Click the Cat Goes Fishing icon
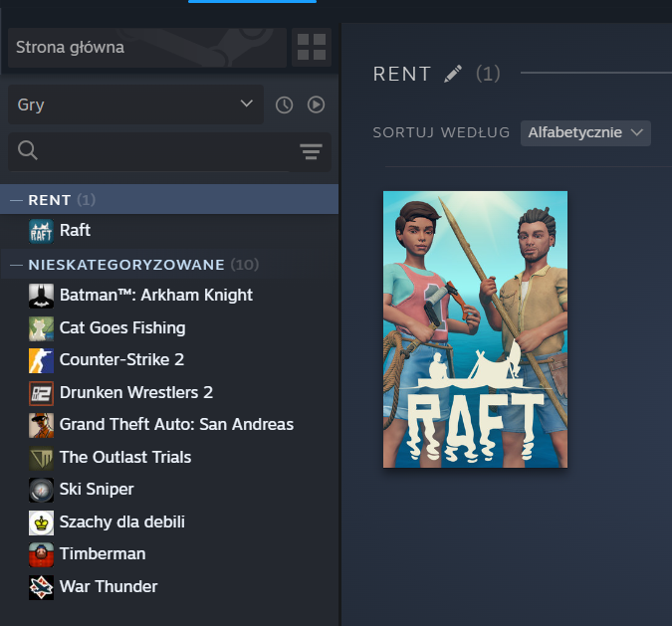 [41, 328]
